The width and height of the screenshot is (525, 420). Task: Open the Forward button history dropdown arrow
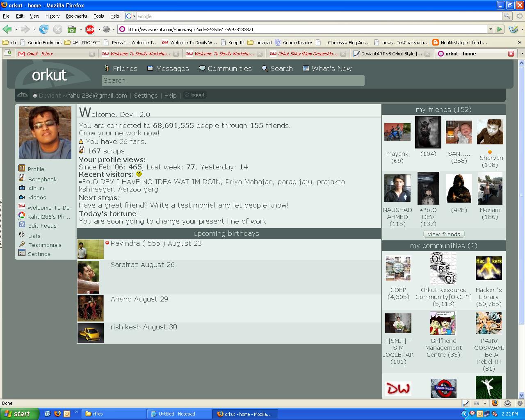34,30
